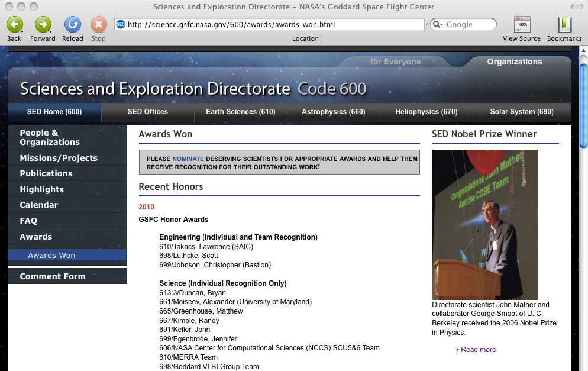Image resolution: width=588 pixels, height=371 pixels.
Task: Open the Google search magnifier dropdown
Action: click(x=438, y=24)
